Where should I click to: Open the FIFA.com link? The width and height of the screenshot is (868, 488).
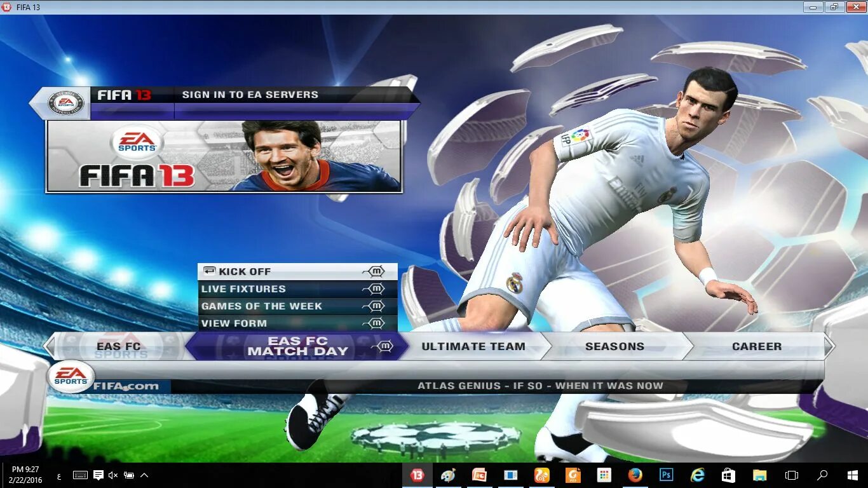[126, 386]
